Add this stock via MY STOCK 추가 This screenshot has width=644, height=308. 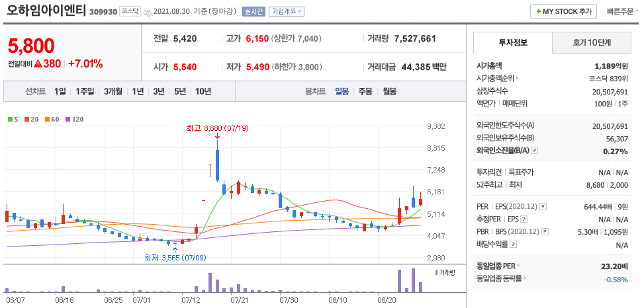(x=563, y=11)
